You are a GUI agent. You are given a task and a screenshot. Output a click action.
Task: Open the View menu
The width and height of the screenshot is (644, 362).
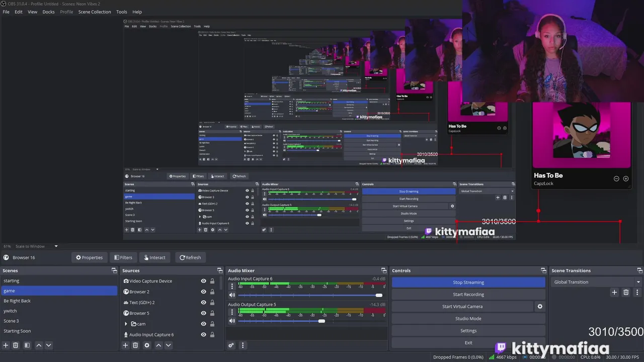pos(32,12)
